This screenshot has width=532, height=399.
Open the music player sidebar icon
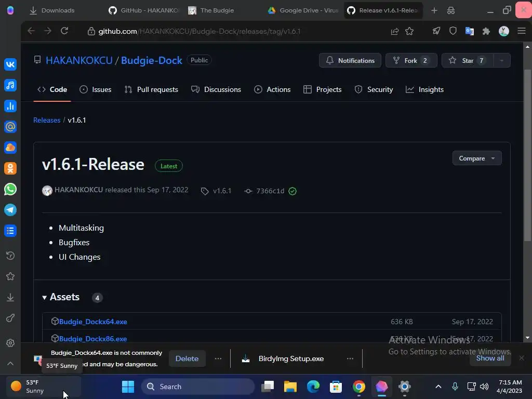coord(10,85)
